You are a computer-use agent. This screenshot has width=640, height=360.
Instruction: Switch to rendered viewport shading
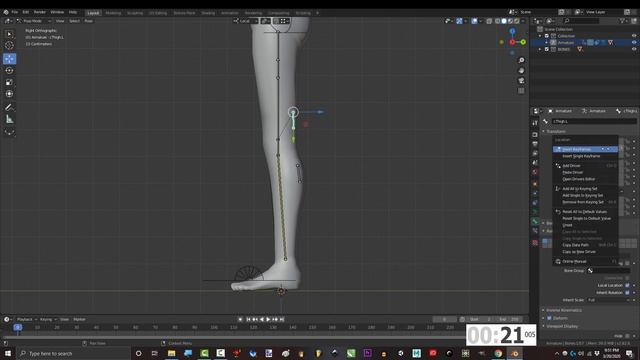point(517,21)
